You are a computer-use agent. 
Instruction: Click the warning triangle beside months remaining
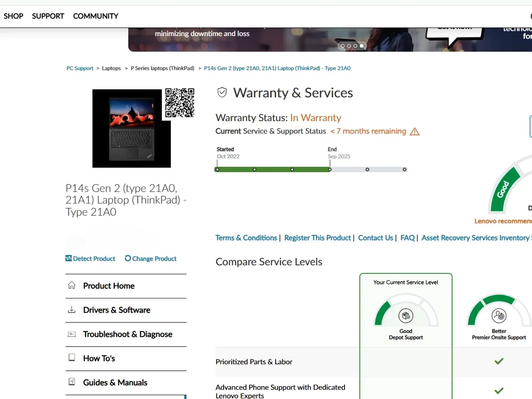click(x=414, y=131)
